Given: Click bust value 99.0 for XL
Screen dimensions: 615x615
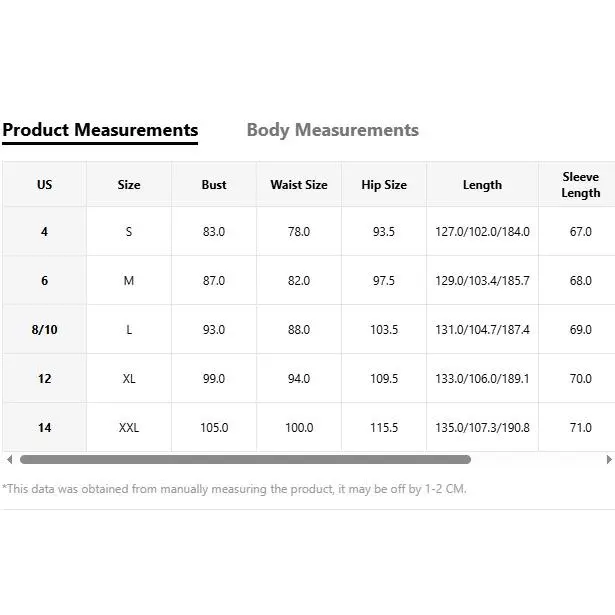Looking at the screenshot, I should 214,379.
